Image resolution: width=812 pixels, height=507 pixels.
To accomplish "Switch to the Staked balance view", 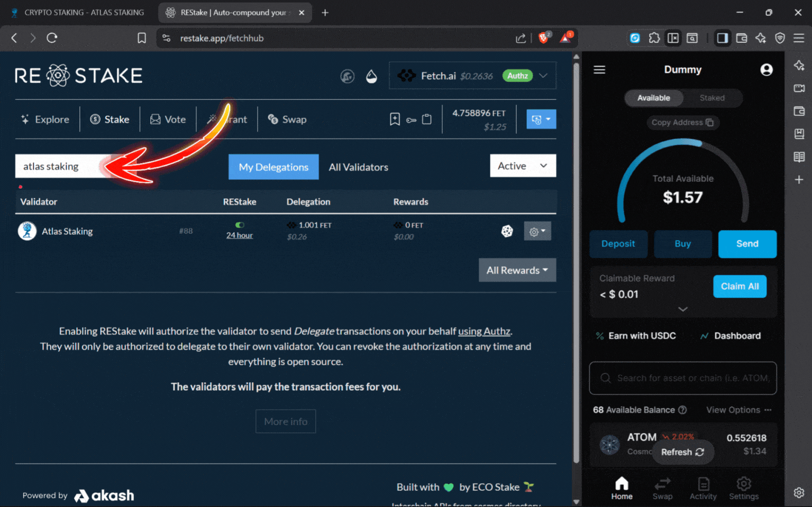I will (x=711, y=98).
